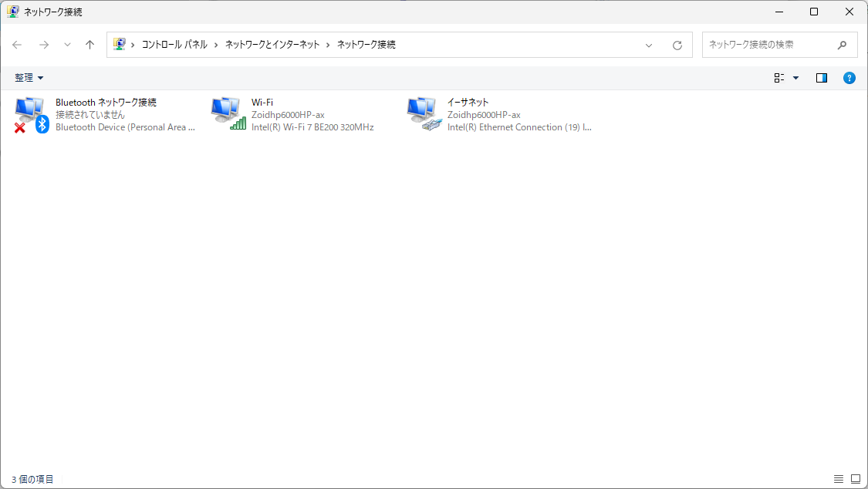
Task: Toggle the preview pane display
Action: [821, 78]
